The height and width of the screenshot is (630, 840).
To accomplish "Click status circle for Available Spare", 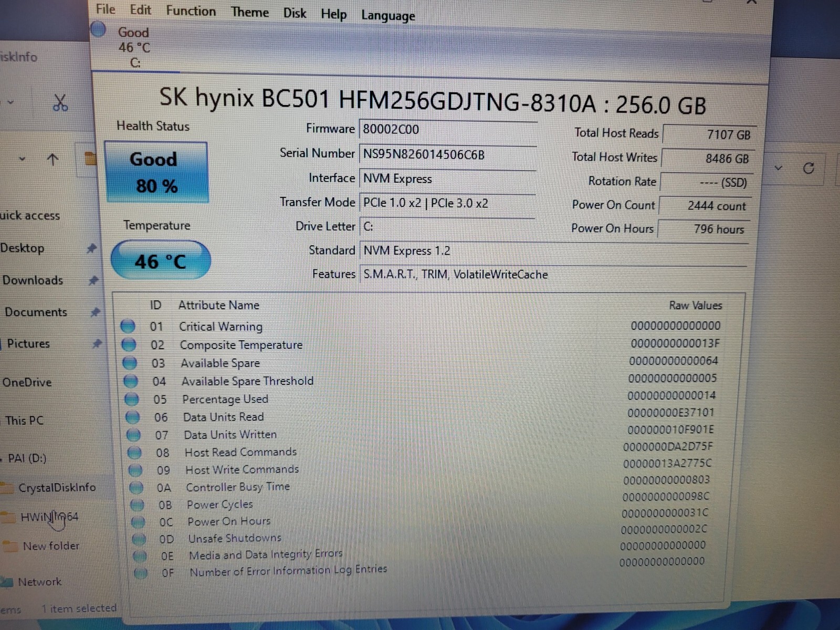I will click(x=130, y=363).
